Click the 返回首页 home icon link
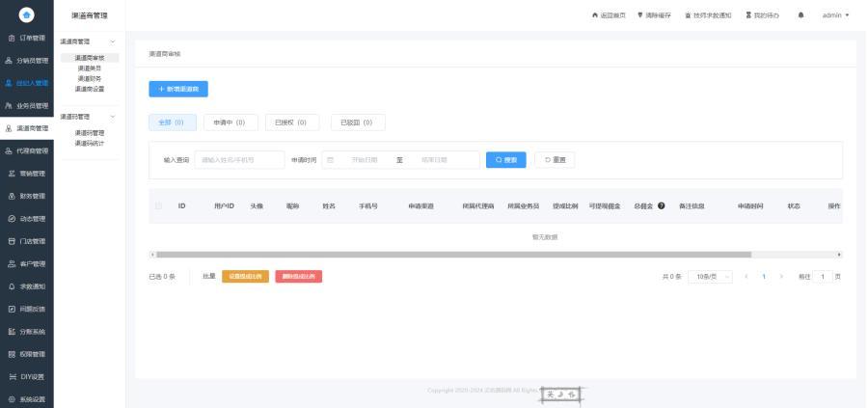Image resolution: width=868 pixels, height=408 pixels. point(609,15)
